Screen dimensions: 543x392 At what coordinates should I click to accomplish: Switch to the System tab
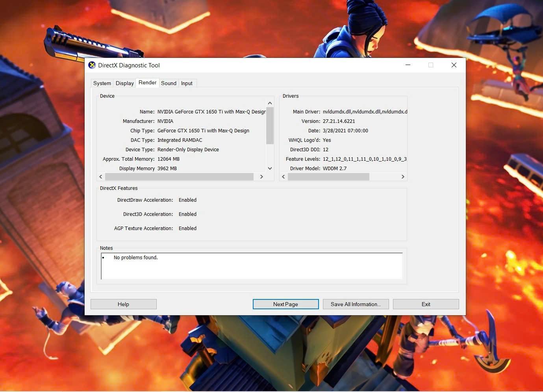[102, 83]
